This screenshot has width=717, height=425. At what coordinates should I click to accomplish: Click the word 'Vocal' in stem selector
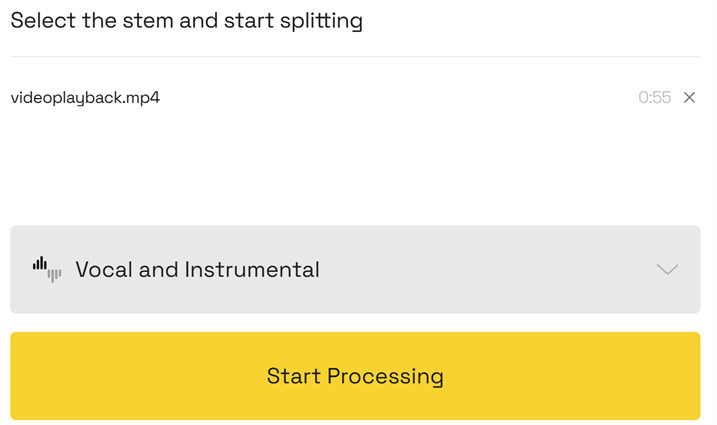click(104, 269)
